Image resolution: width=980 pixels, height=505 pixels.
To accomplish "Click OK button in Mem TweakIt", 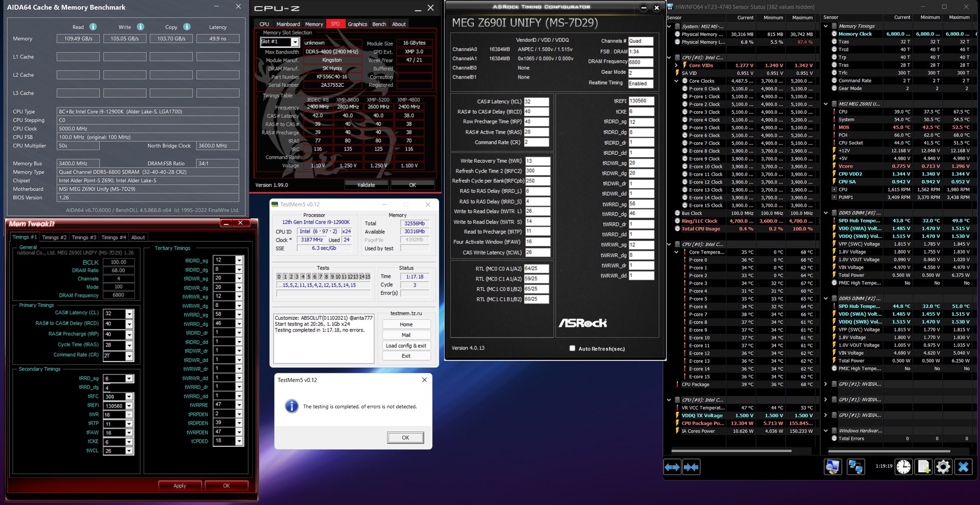I will (x=226, y=486).
